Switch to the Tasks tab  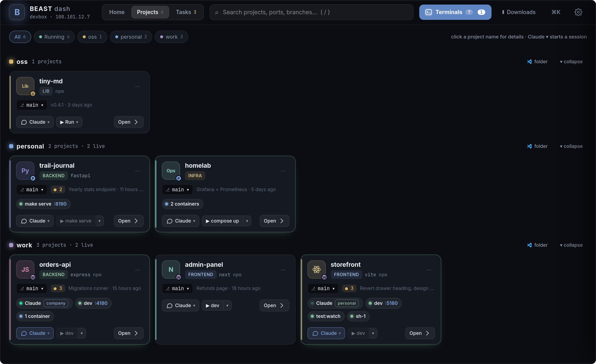186,12
